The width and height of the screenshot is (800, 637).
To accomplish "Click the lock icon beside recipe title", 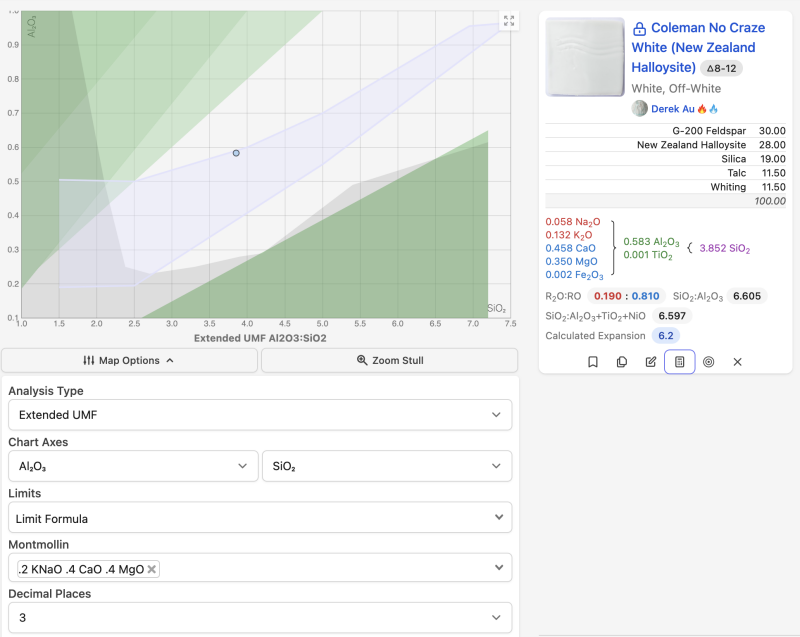I will pos(640,29).
